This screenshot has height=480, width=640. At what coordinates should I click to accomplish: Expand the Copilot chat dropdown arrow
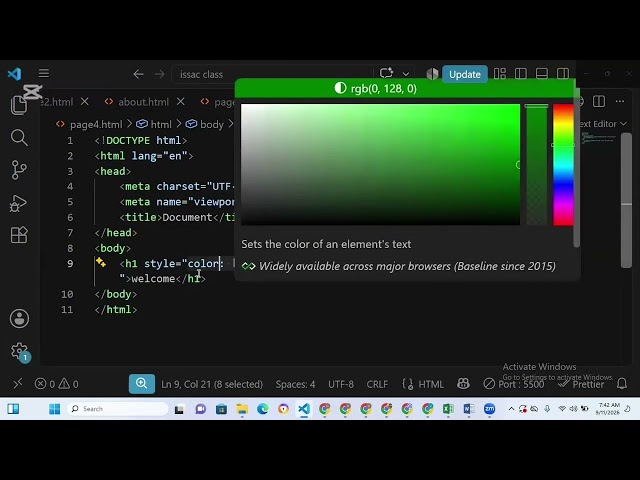[406, 74]
